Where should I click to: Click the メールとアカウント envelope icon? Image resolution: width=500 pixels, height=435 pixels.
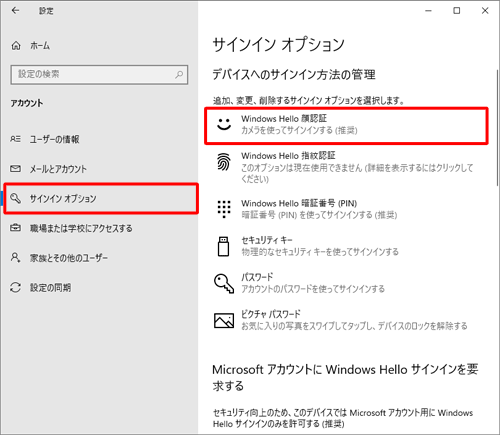15,169
